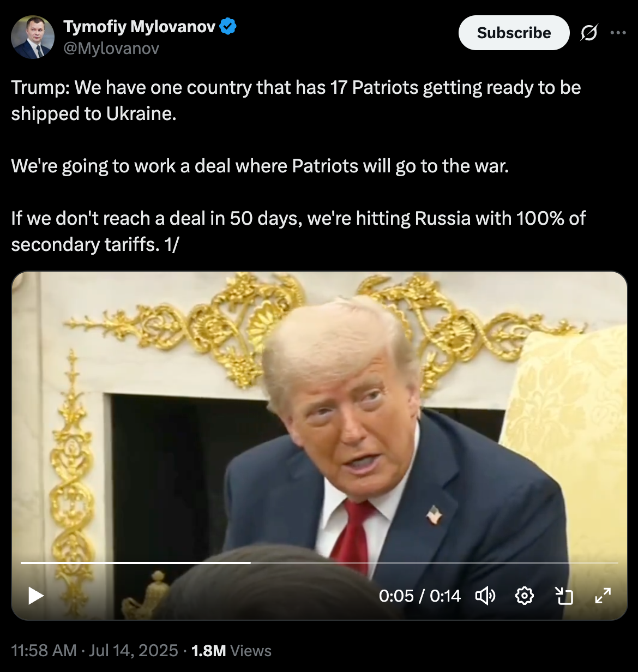Screen dimensions: 638x672
Task: Pop out video with picture-in-picture icon
Action: click(x=564, y=596)
